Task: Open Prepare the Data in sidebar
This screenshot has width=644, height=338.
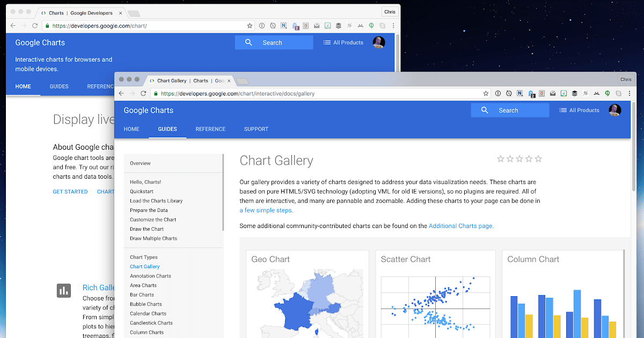Action: [x=149, y=210]
